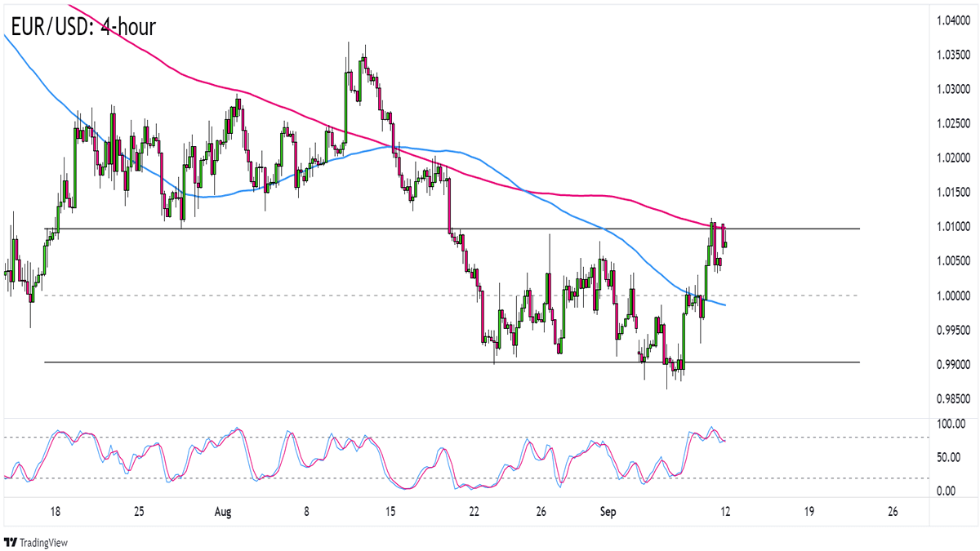Click the 1.01500 price axis label
Screen dimensions: 980x551
954,192
